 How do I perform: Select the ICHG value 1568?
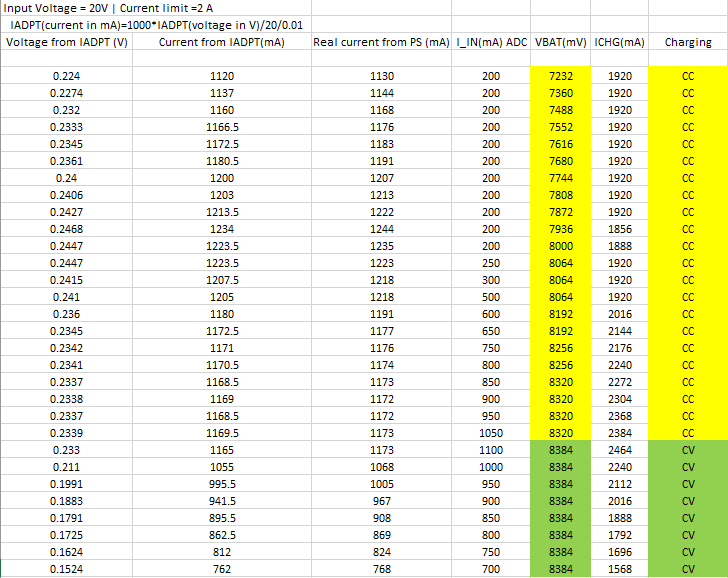tap(620, 569)
